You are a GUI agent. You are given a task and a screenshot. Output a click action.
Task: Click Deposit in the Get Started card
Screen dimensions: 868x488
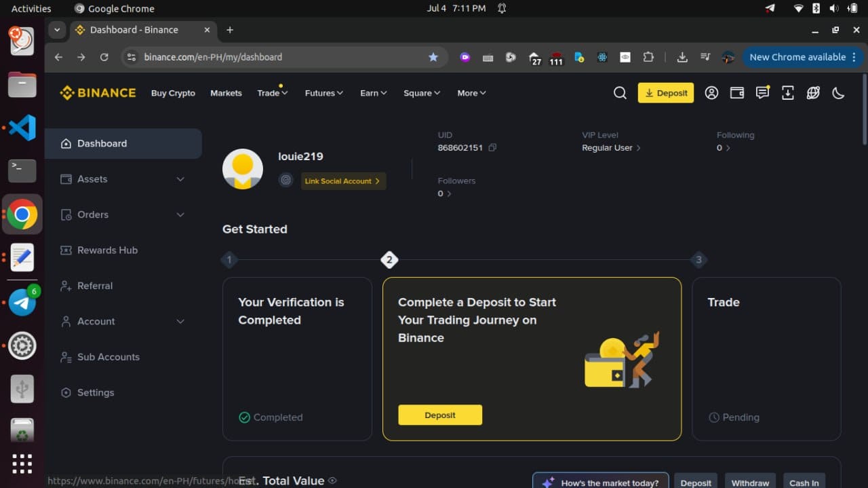(440, 415)
